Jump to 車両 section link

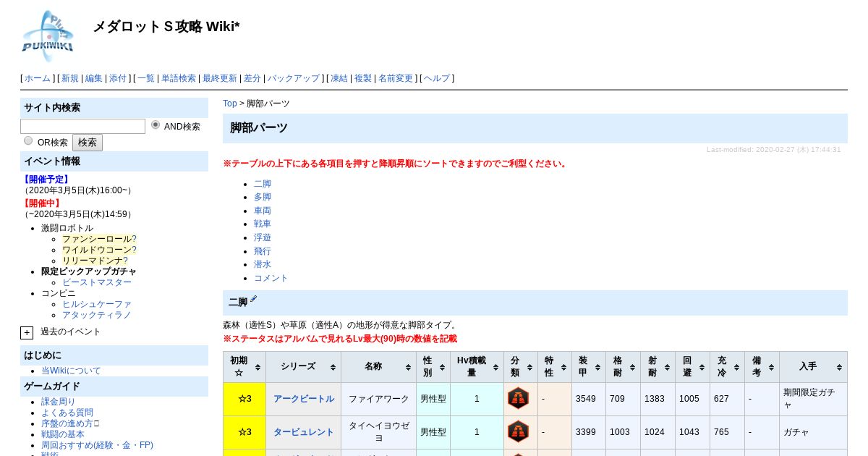click(x=263, y=211)
